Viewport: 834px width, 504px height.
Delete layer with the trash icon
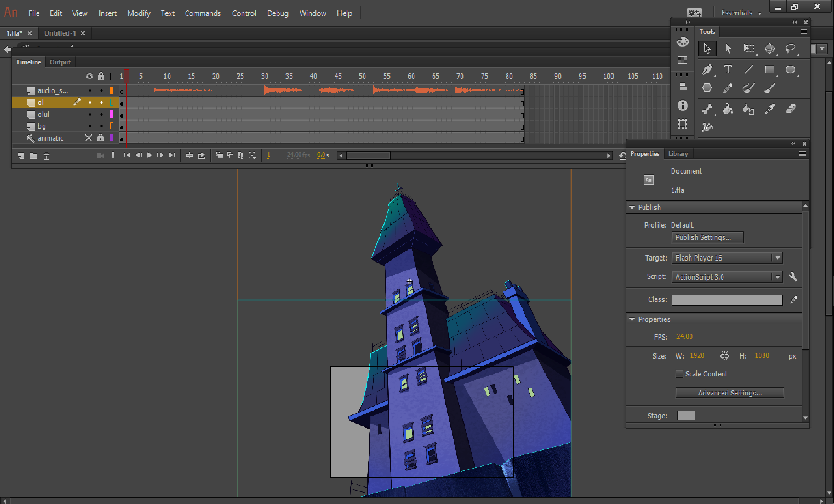click(46, 156)
